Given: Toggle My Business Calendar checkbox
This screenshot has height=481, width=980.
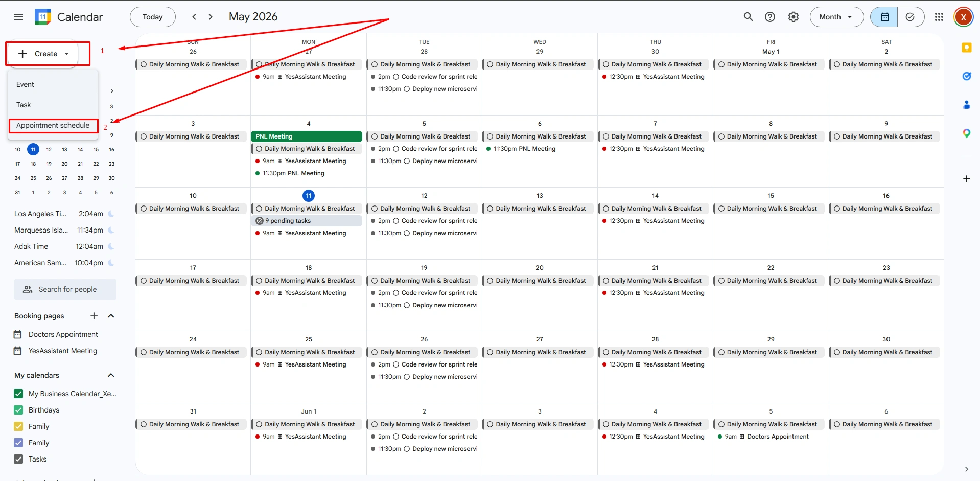Looking at the screenshot, I should tap(18, 394).
